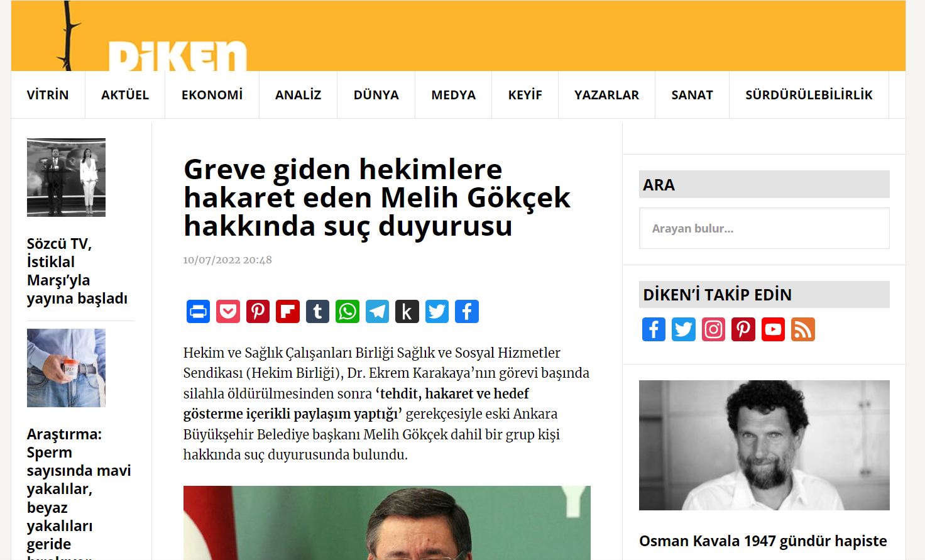Image resolution: width=925 pixels, height=560 pixels.
Task: Follow Diken on Instagram icon
Action: coord(713,329)
